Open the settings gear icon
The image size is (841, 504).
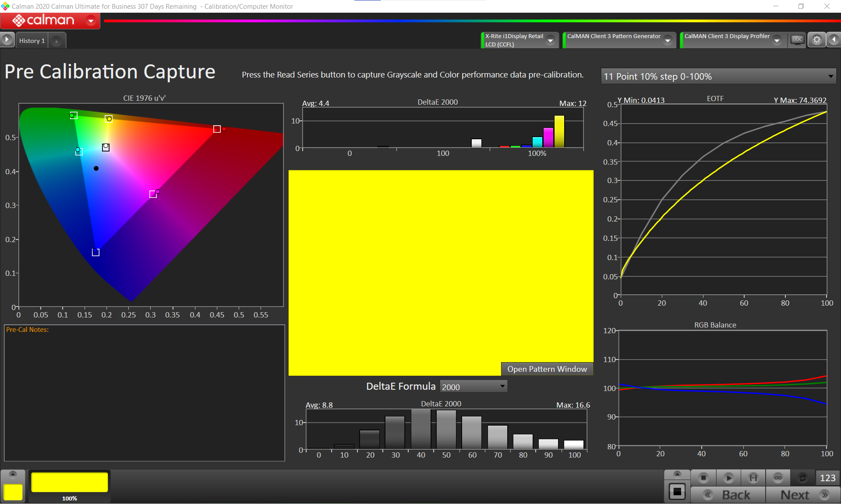[x=816, y=40]
